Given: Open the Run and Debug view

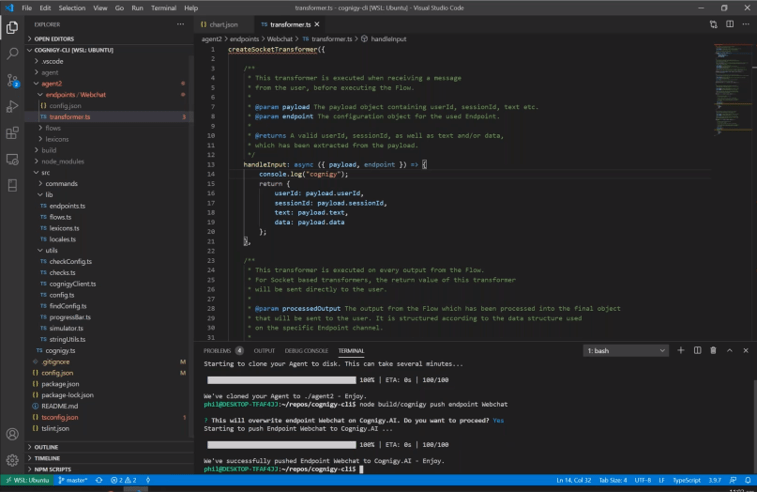Looking at the screenshot, I should (x=12, y=106).
